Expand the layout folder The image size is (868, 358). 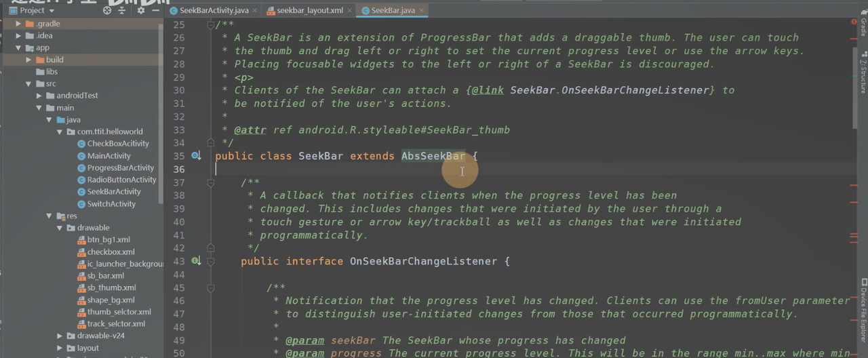click(60, 349)
